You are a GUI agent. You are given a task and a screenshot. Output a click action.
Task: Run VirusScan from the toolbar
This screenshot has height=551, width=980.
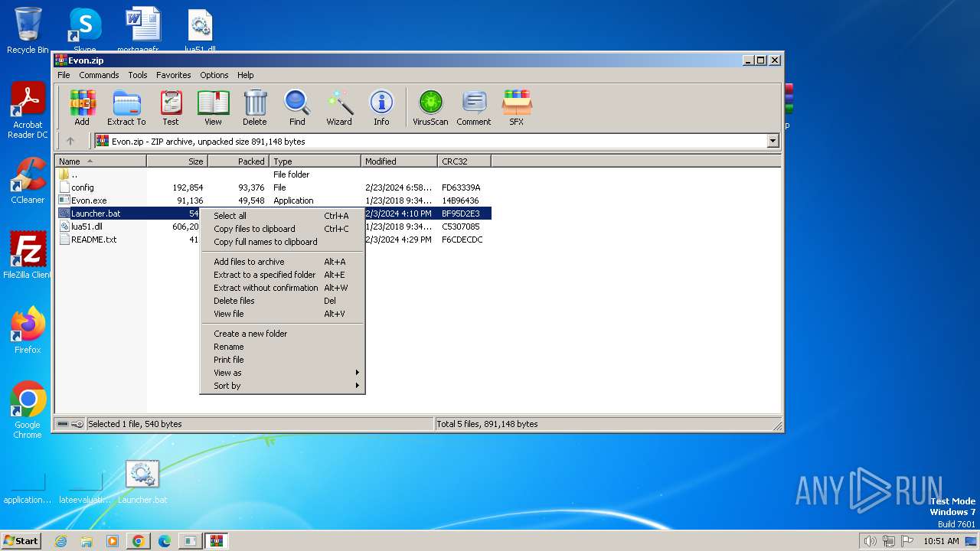[x=430, y=107]
